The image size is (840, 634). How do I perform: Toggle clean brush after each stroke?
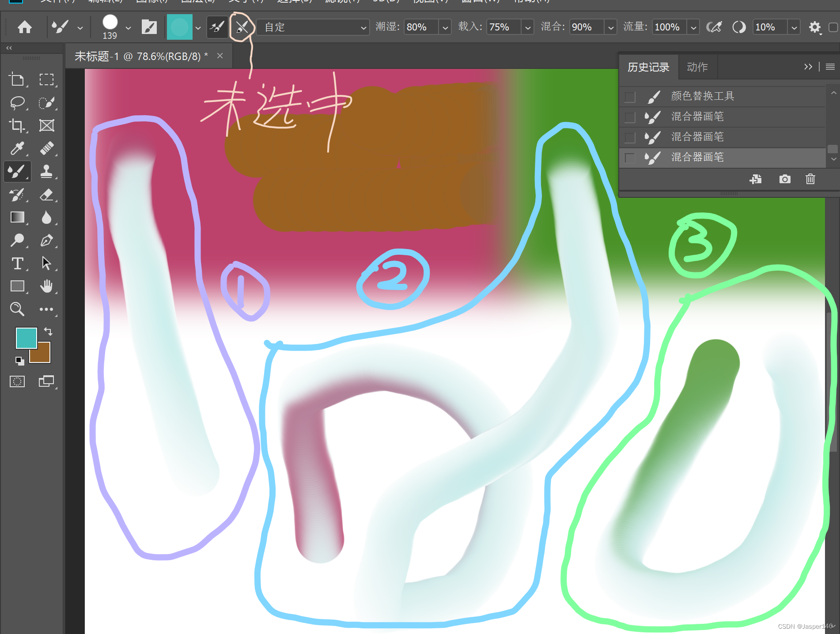click(242, 27)
